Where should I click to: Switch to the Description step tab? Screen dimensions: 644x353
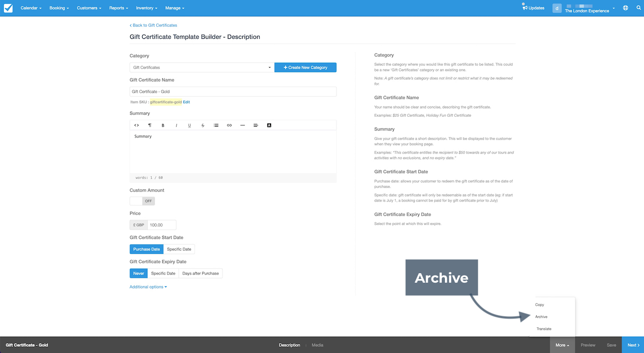(290, 345)
